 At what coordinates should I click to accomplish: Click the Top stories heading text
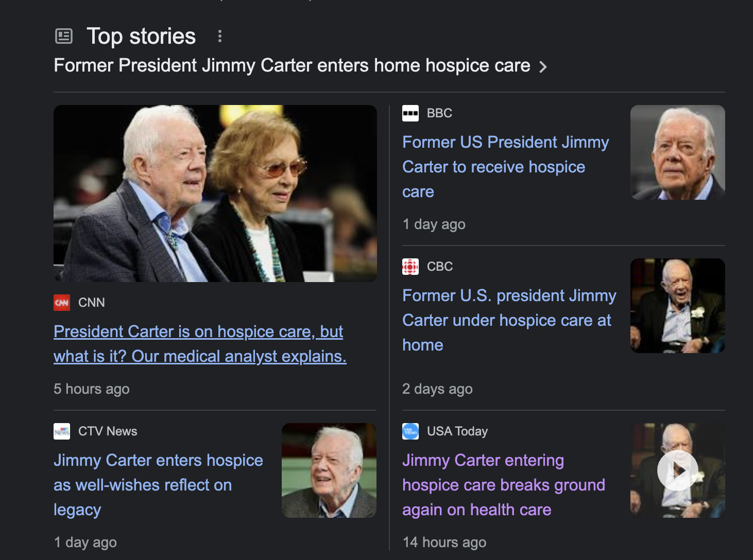141,36
